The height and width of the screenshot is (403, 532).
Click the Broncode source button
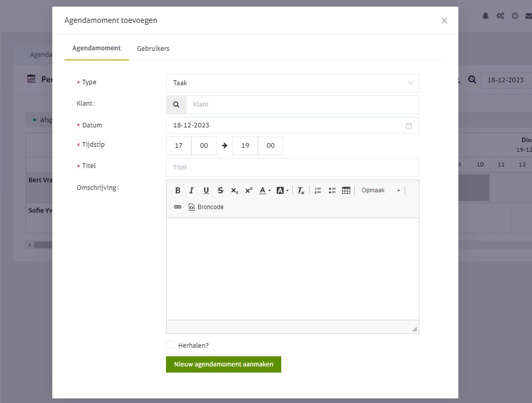coord(206,207)
